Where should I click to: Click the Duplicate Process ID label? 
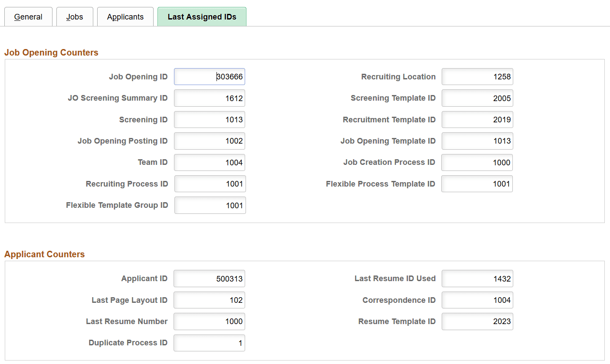pos(128,343)
